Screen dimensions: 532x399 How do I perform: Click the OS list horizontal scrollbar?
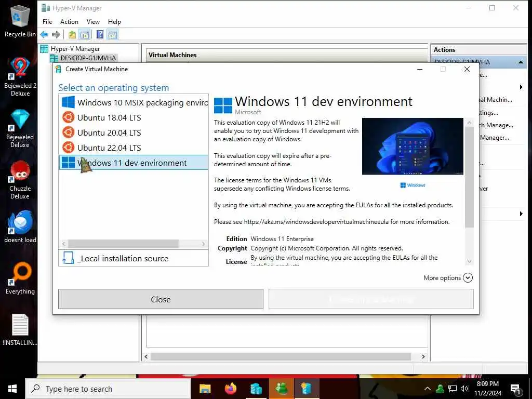[x=123, y=244]
